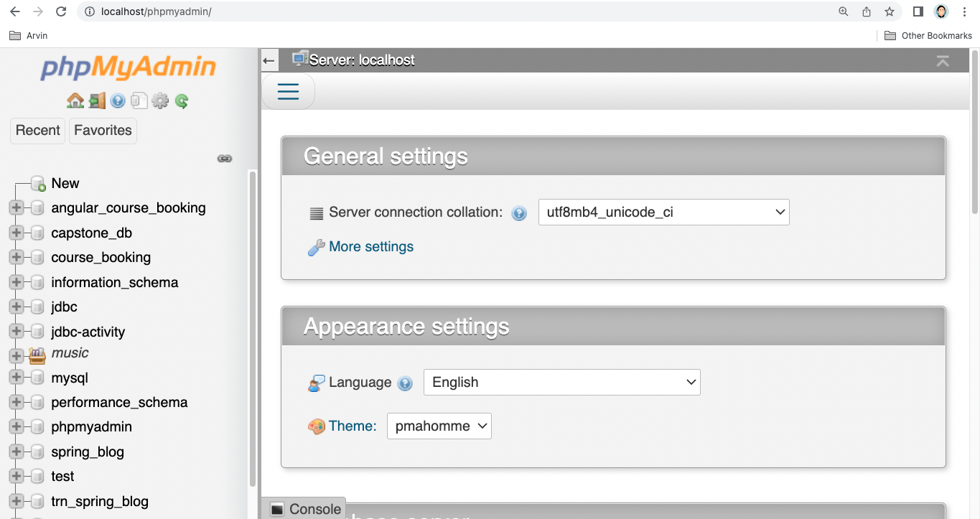Open the Language dropdown

[562, 382]
